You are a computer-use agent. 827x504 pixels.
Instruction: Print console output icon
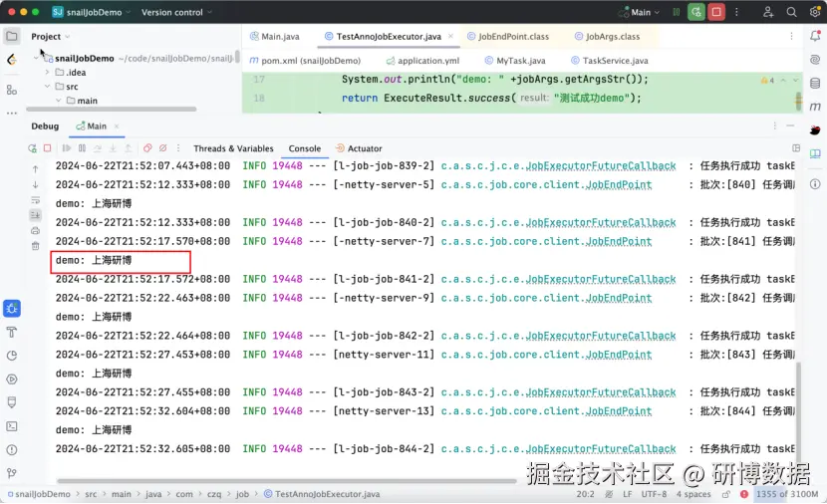[35, 230]
